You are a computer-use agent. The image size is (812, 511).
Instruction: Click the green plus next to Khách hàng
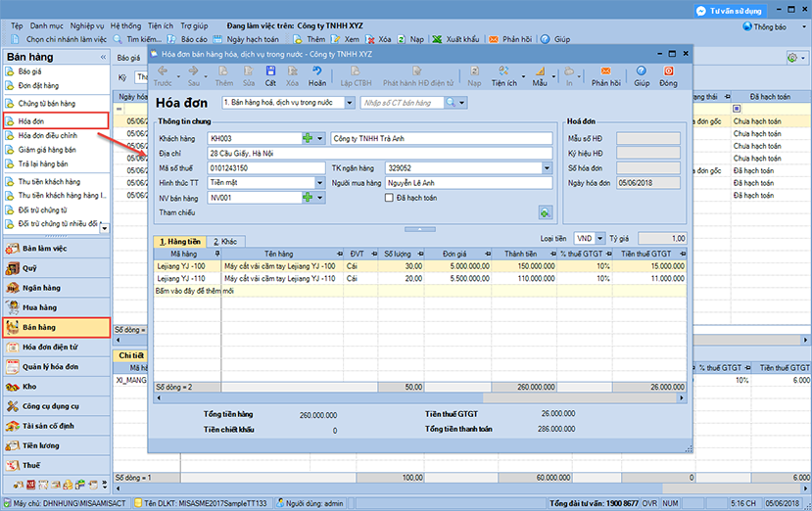(308, 138)
